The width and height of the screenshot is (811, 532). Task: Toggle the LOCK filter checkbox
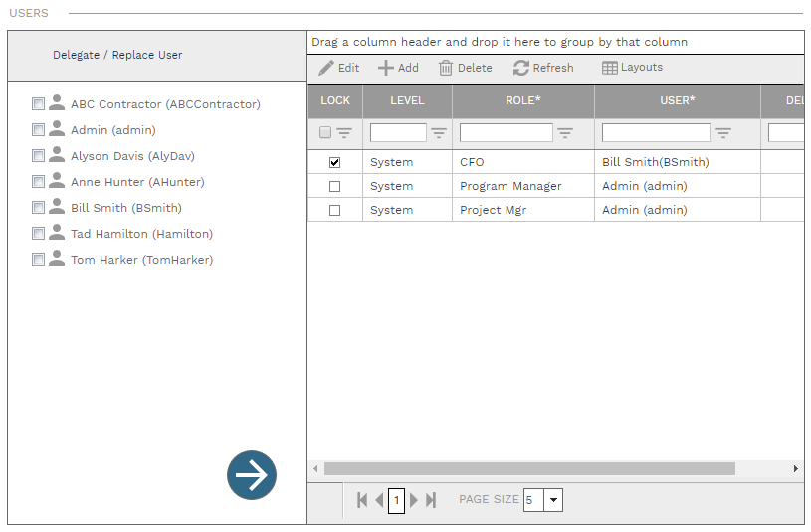[325, 133]
